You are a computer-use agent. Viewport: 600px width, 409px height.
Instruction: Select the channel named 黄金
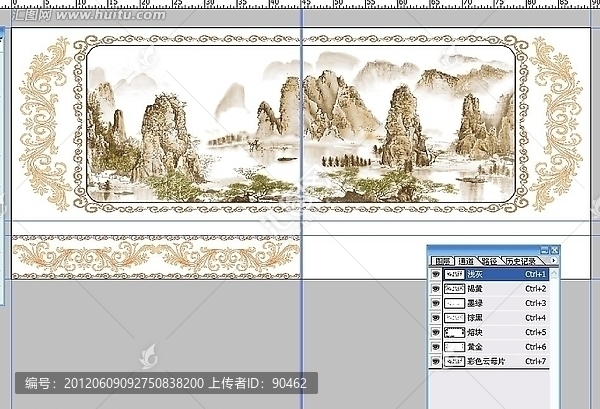[496, 347]
